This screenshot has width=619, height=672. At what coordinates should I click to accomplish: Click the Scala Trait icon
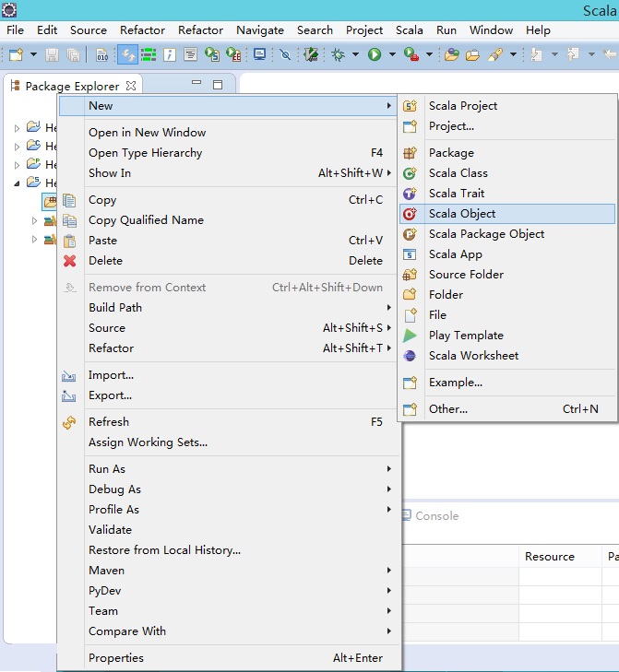coord(410,194)
